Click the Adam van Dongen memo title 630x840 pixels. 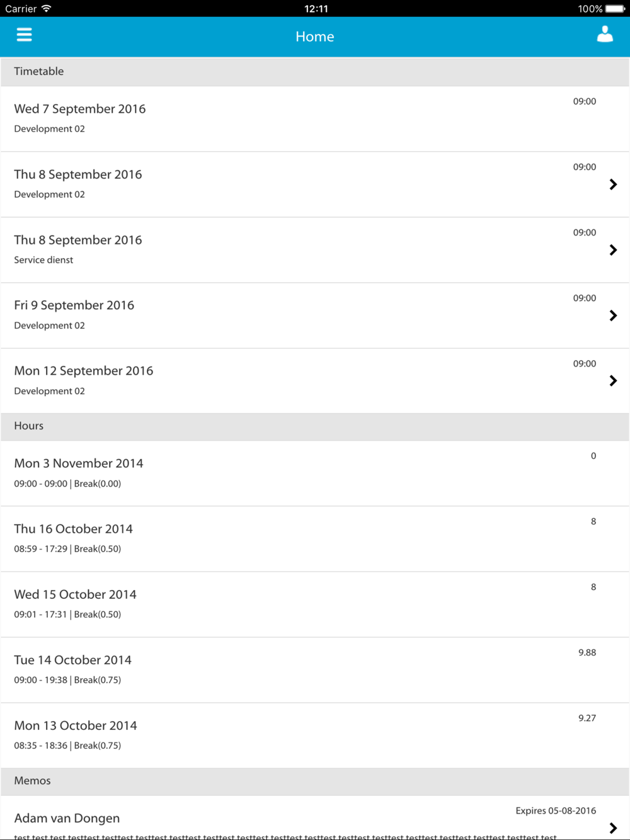pyautogui.click(x=67, y=818)
